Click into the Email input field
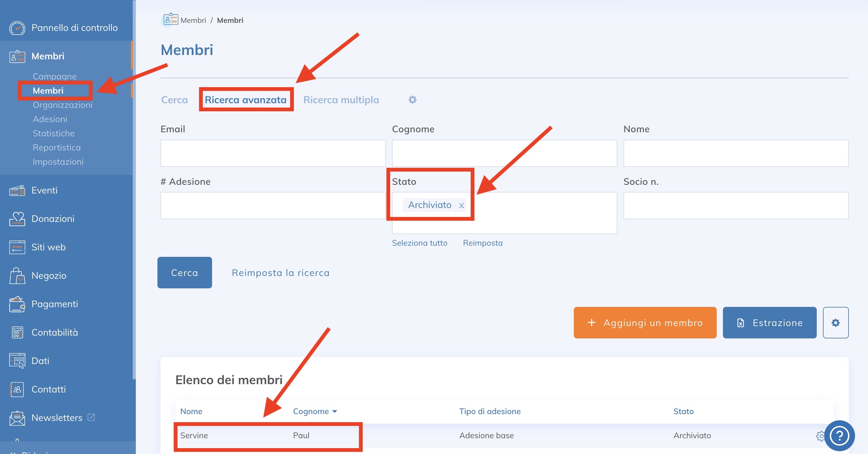Screen dimensions: 868x454 tap(273, 153)
